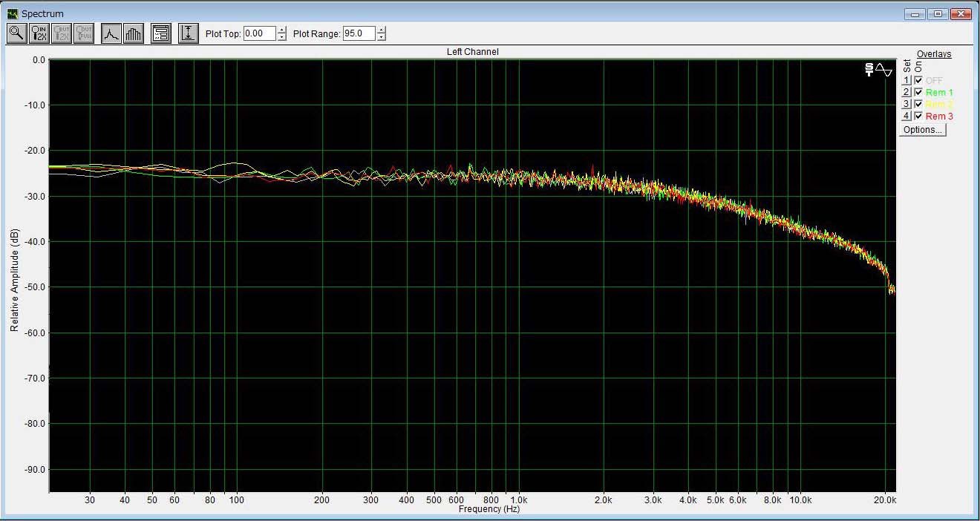Image resolution: width=980 pixels, height=521 pixels.
Task: Click the Overlays heading
Action: [934, 54]
